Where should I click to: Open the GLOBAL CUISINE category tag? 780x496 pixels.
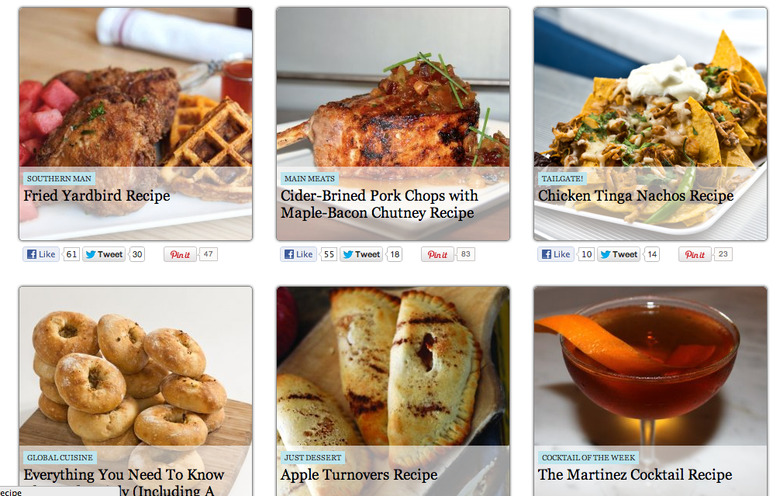click(x=60, y=458)
